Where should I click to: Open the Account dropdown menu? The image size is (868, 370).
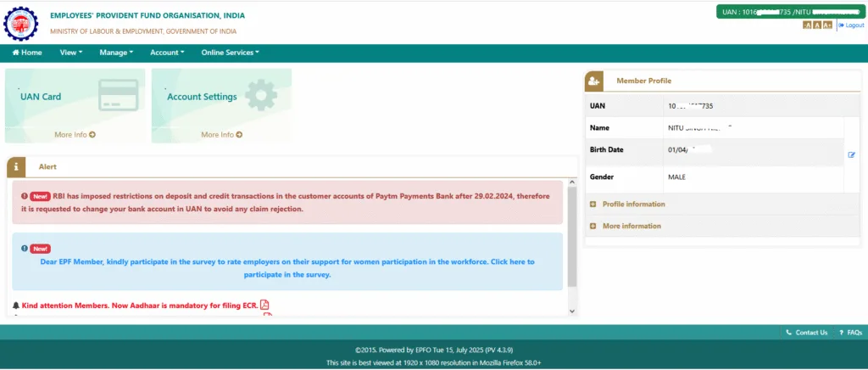pos(167,53)
